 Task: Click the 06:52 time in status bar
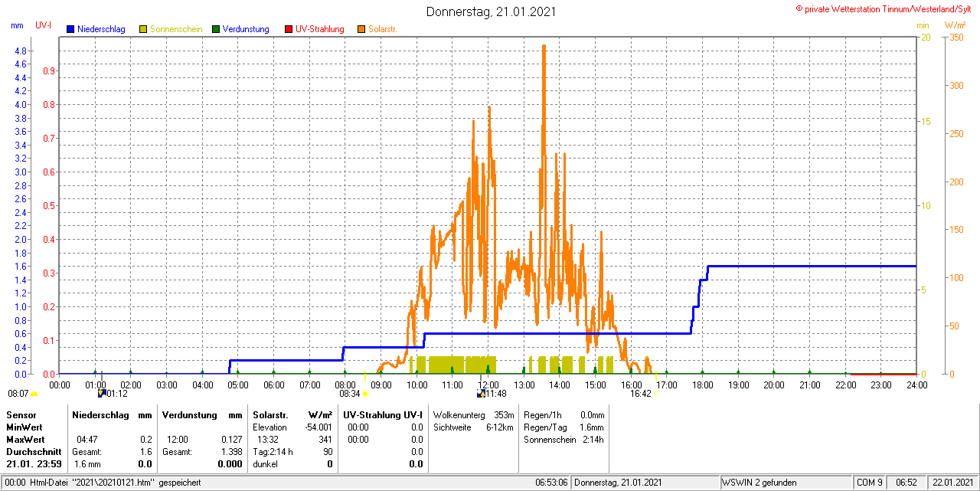point(906,483)
